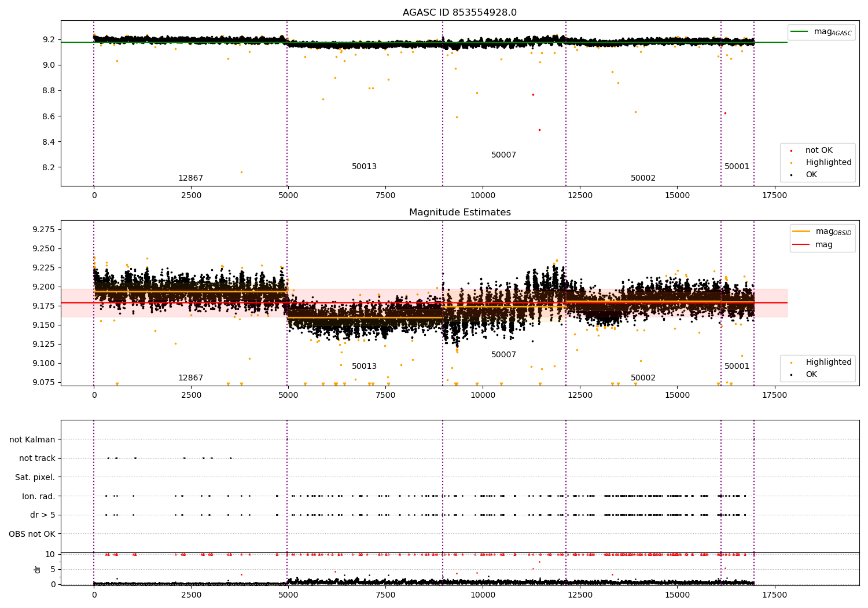Click obsid label 50001 in top plot
This screenshot has height=608, width=868.
737,167
